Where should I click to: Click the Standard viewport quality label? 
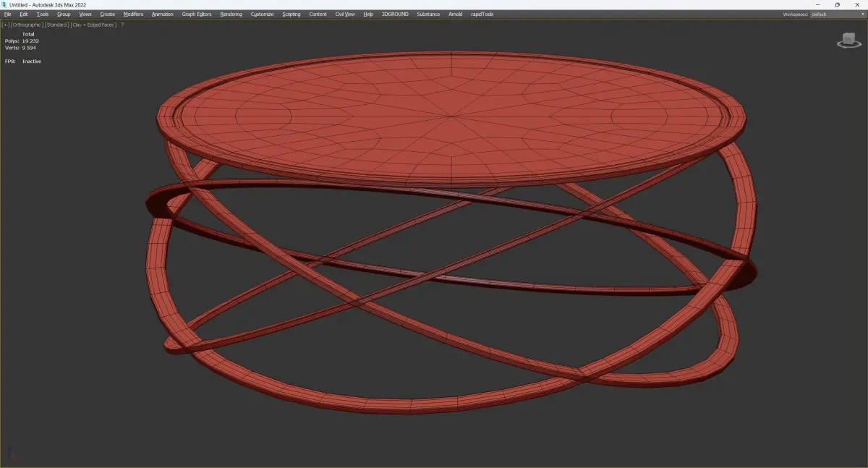56,25
